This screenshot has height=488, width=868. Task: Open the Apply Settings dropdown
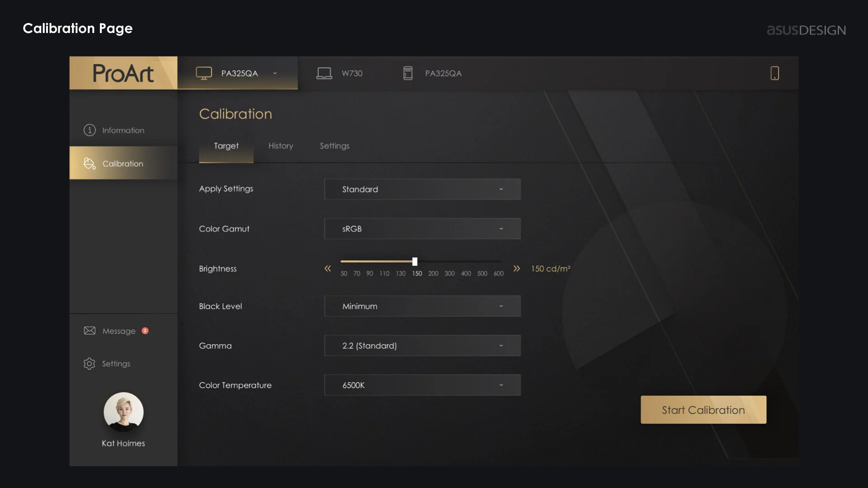[x=422, y=189]
